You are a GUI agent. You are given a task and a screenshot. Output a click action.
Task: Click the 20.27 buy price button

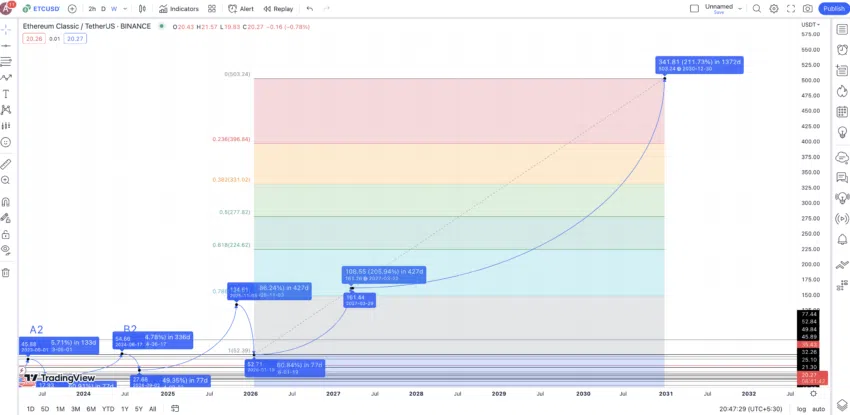tap(75, 38)
